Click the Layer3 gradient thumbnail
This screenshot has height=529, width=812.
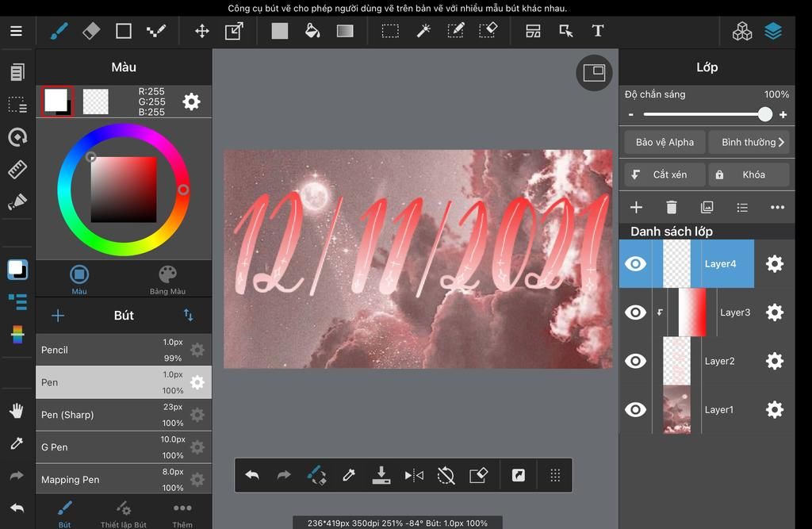(x=691, y=312)
